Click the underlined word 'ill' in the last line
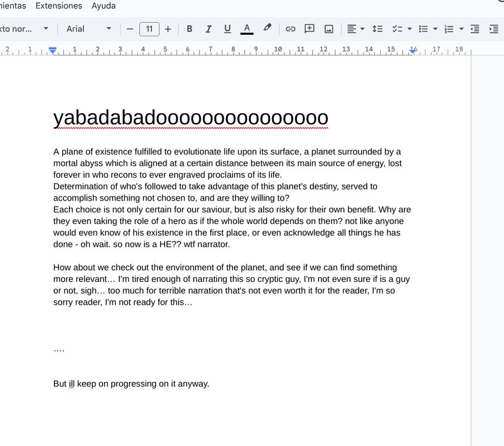Viewport: 504px width, 446px height. pyautogui.click(x=72, y=384)
